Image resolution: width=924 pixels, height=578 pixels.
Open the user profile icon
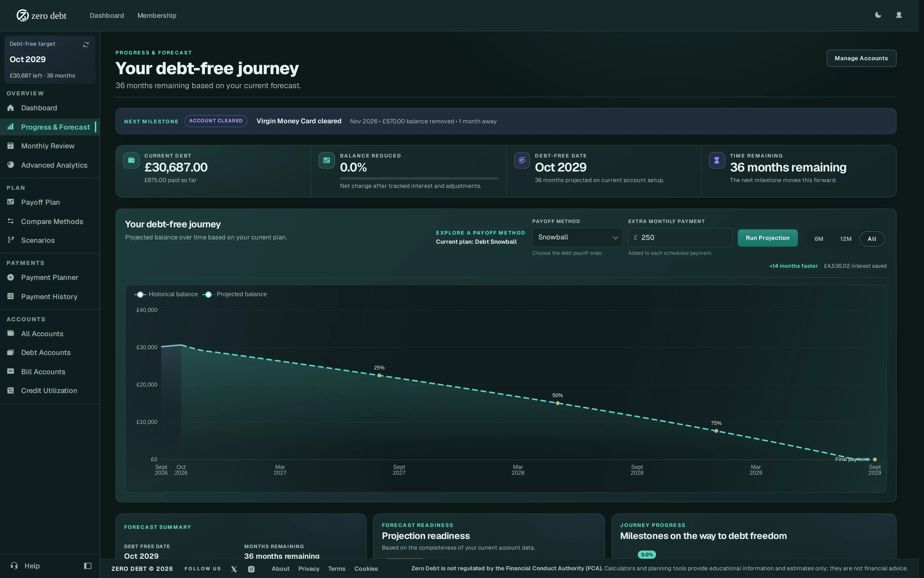click(899, 15)
